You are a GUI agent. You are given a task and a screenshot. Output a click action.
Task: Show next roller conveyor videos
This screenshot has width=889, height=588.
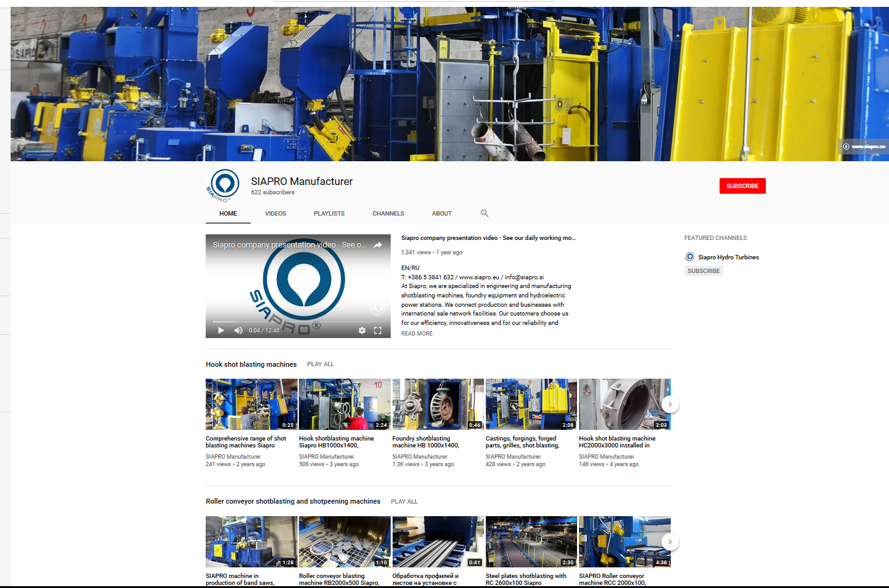point(670,542)
